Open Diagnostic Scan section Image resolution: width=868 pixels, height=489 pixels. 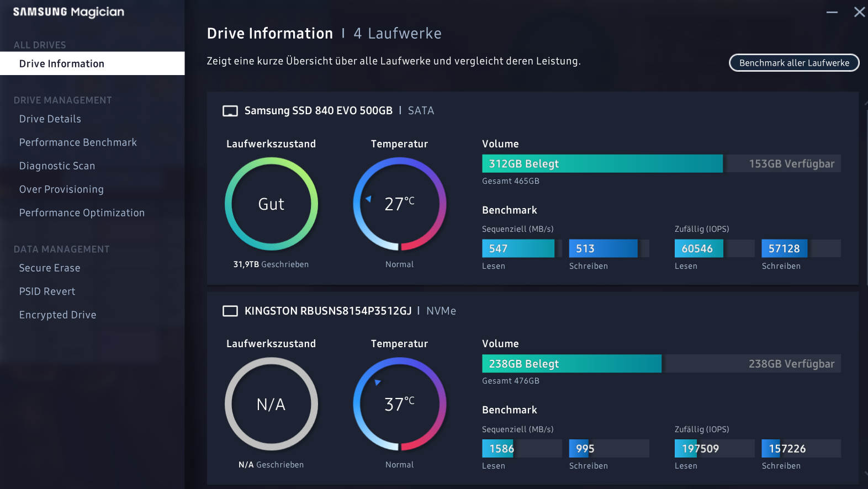(x=57, y=166)
